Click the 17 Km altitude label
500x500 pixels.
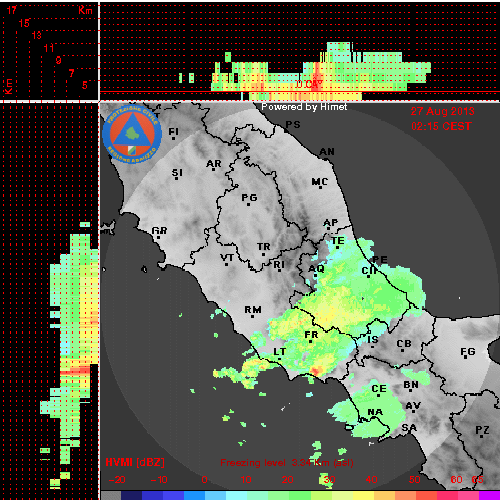point(12,10)
